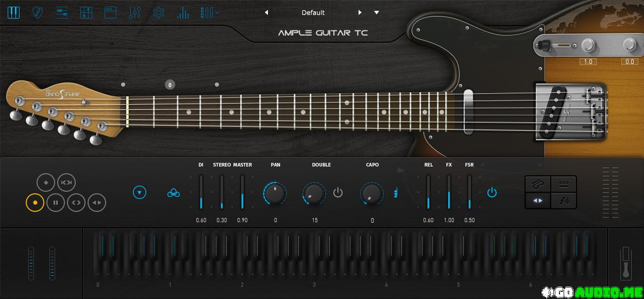Open the Settings gear icon
644x299 pixels.
(159, 13)
